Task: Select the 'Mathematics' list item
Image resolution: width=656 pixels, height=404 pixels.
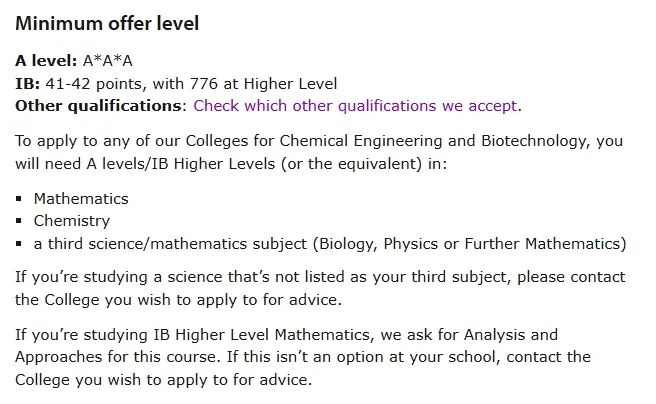Action: tap(81, 199)
